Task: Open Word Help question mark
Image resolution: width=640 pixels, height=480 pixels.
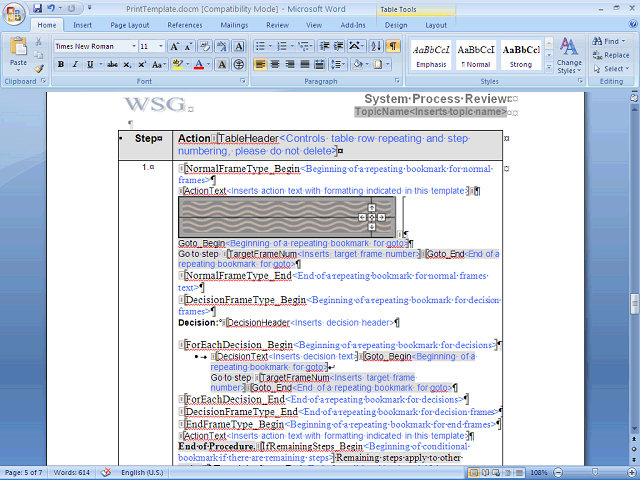Action: [x=632, y=25]
